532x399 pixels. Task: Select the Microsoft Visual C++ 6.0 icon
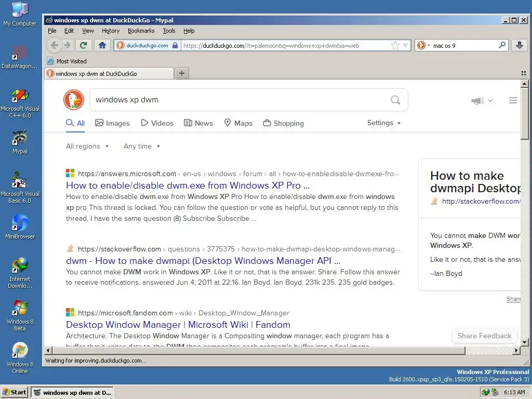(x=20, y=103)
